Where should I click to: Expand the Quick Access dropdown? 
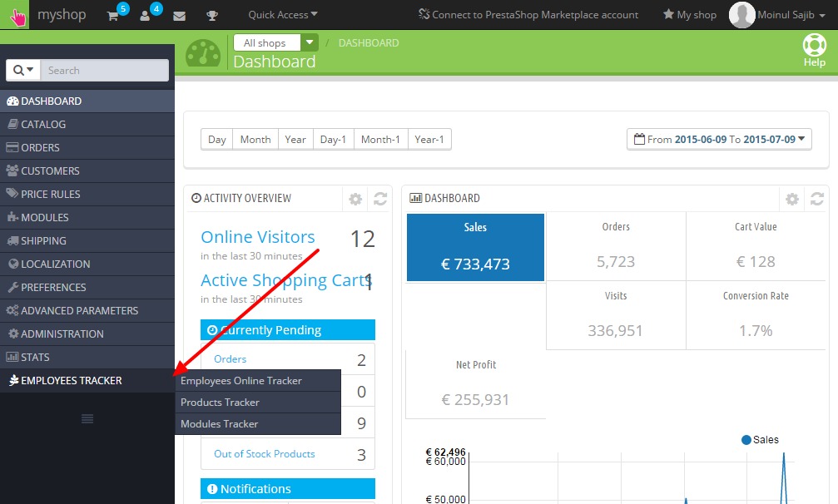pyautogui.click(x=283, y=15)
